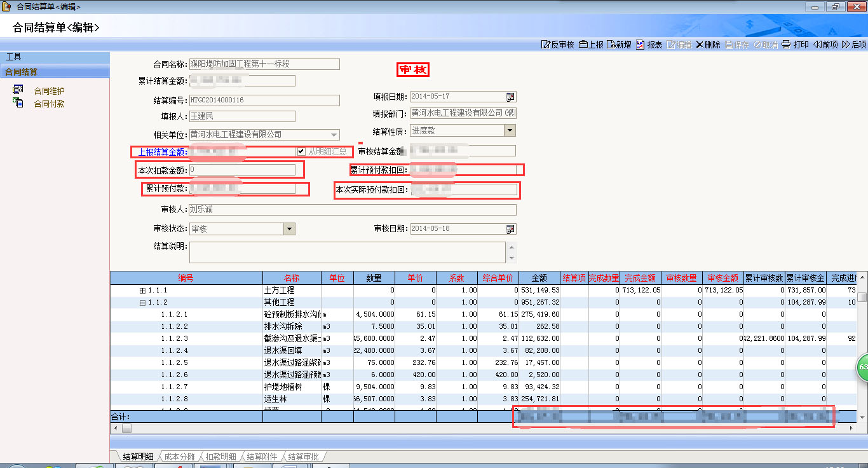
Task: Switch to the 结算审批 tab
Action: pyautogui.click(x=304, y=457)
